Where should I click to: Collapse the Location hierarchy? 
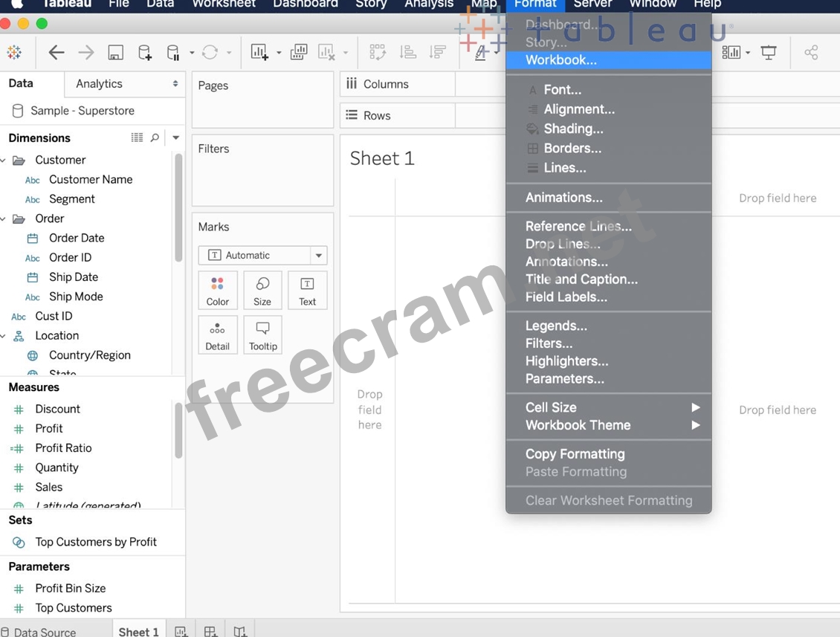click(3, 336)
